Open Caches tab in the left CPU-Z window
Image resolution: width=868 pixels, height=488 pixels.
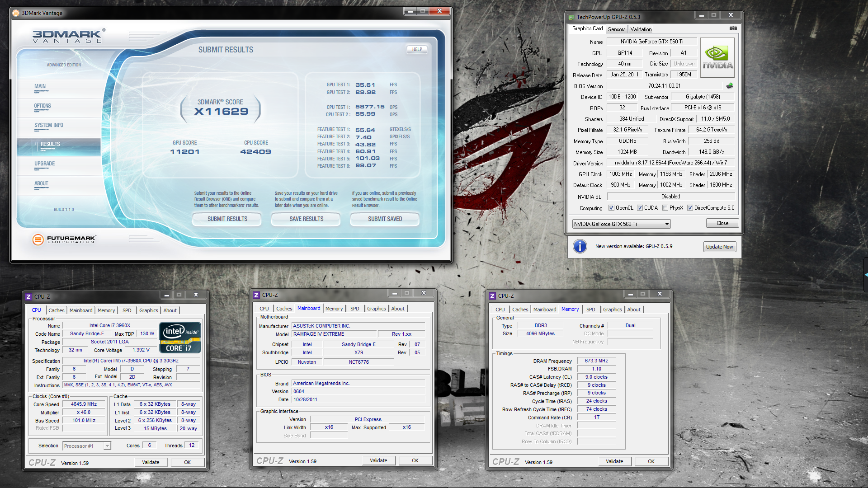point(57,310)
